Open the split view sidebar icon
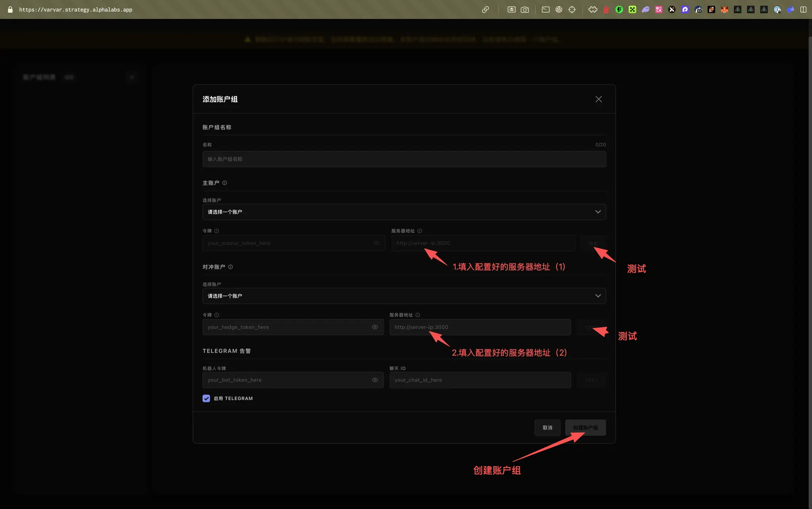Image resolution: width=812 pixels, height=509 pixels. point(803,10)
